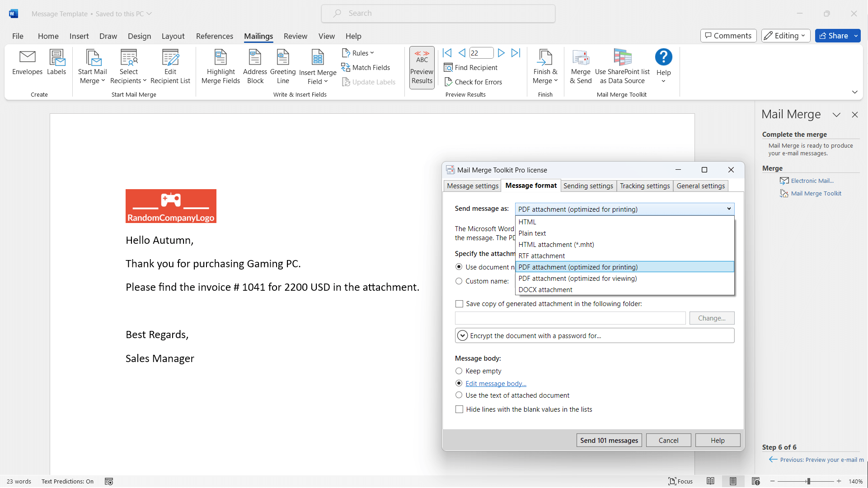Choose HTML from the Send message as dropdown
Viewport: 868px width, 488px height.
pos(527,222)
